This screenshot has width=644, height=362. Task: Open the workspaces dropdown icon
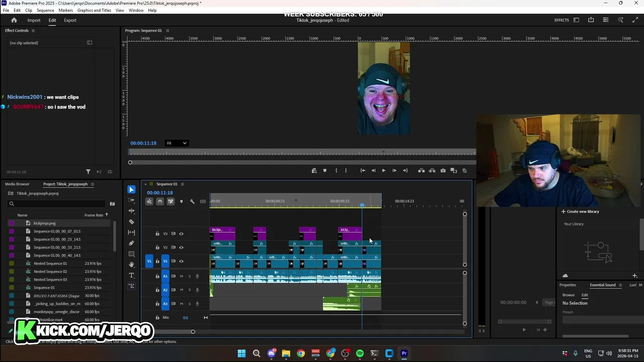(576, 20)
